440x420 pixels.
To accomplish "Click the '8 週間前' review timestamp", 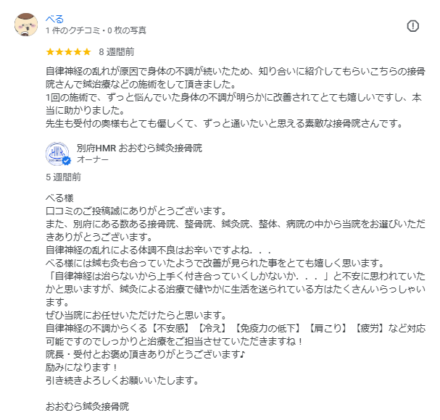I will [116, 52].
